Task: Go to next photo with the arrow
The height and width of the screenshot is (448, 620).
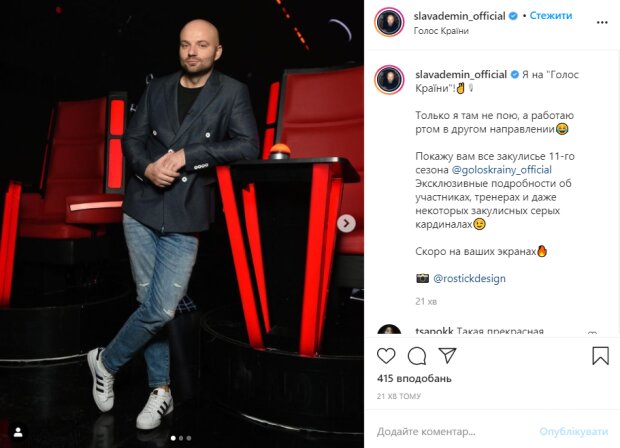Action: coord(346,223)
